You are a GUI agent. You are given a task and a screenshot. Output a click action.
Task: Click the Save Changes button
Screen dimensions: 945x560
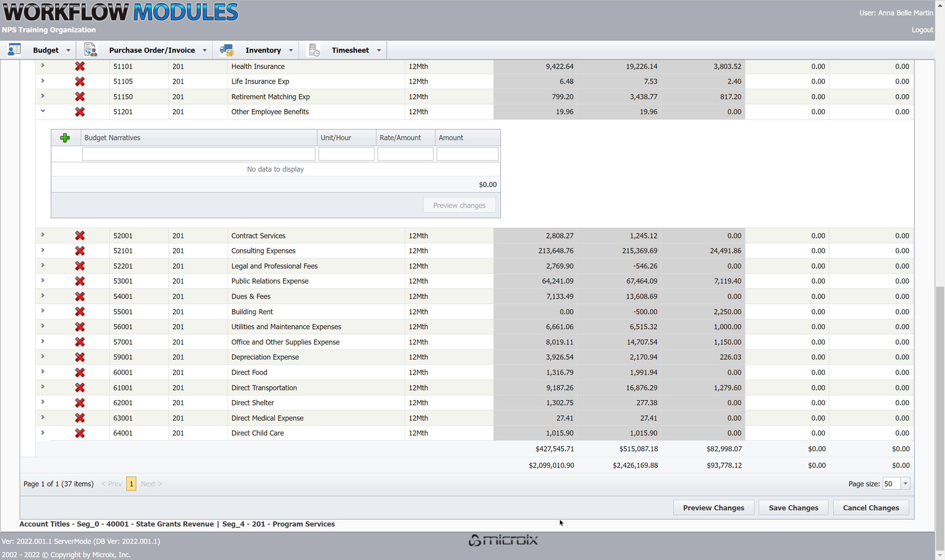click(793, 508)
